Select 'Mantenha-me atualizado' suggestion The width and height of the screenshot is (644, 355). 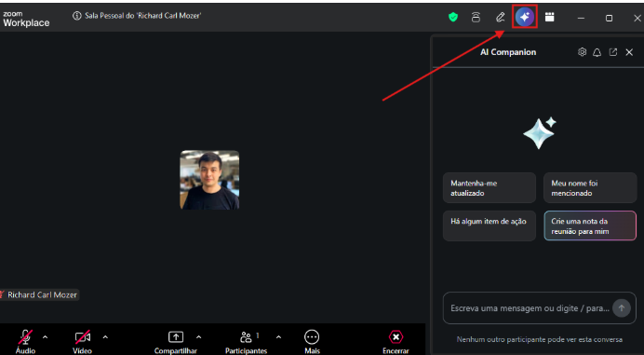490,188
